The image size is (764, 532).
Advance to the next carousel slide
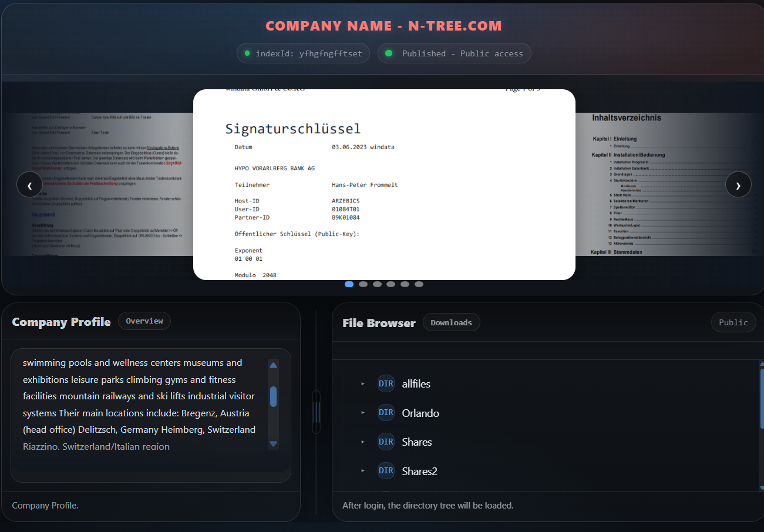pyautogui.click(x=738, y=184)
